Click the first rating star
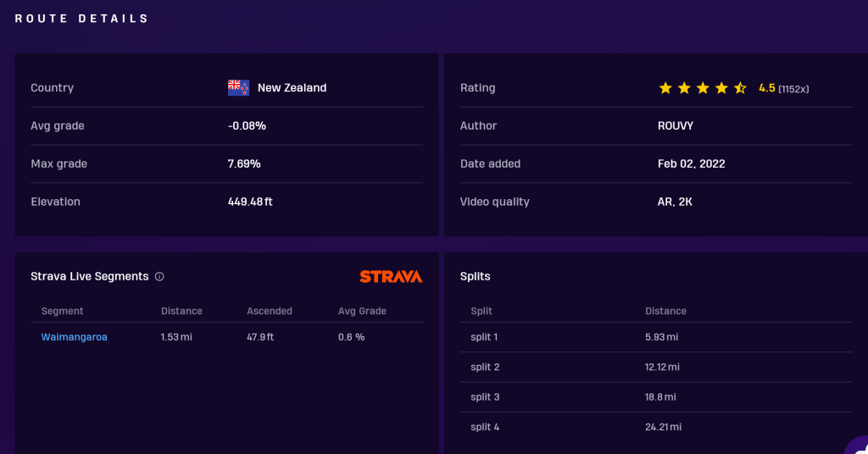The width and height of the screenshot is (868, 454). (x=665, y=87)
